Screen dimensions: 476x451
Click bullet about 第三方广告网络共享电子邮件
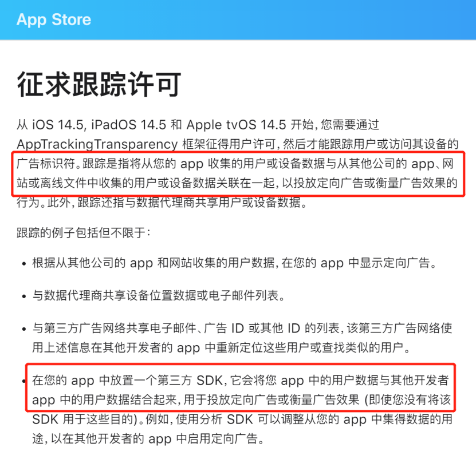[242, 338]
